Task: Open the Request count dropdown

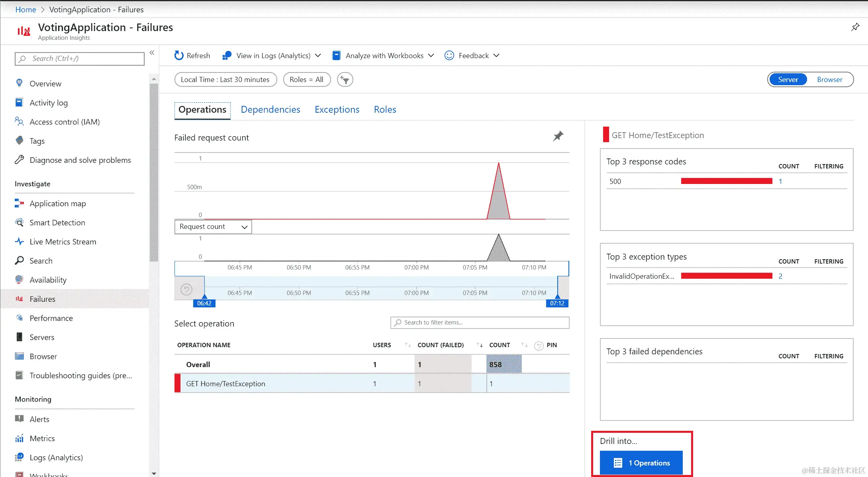Action: (x=213, y=227)
